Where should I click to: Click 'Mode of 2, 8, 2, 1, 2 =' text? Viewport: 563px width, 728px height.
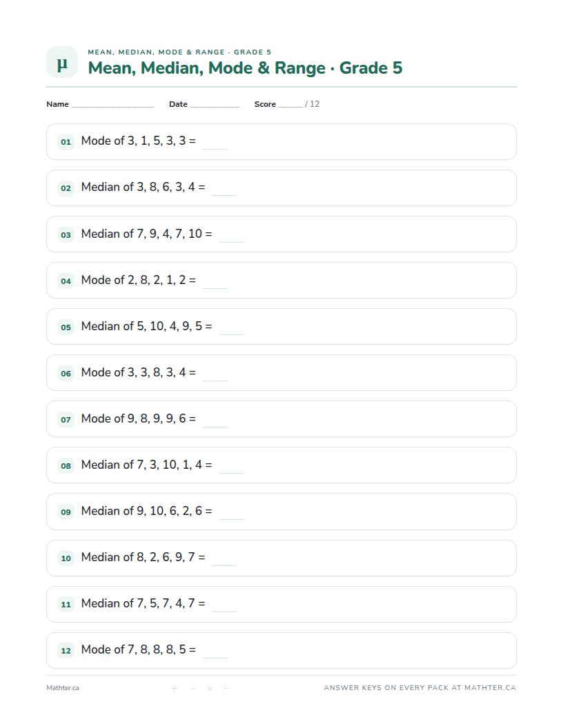[x=139, y=280]
